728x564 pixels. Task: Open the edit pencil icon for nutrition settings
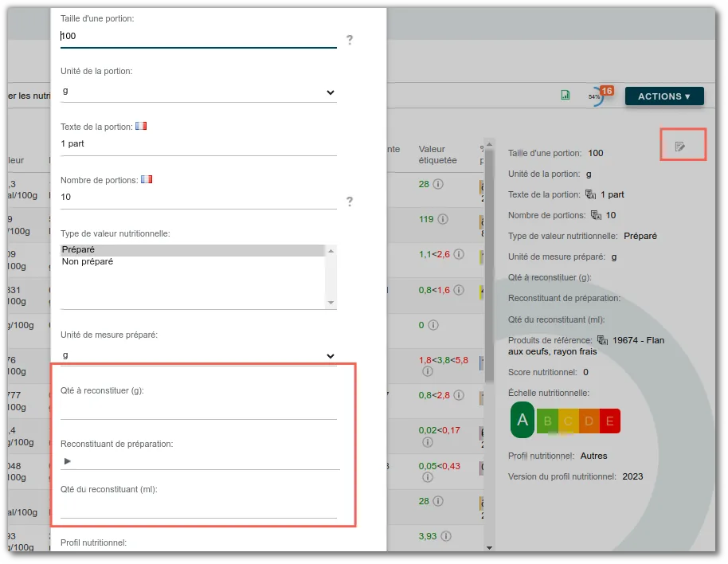pyautogui.click(x=679, y=147)
